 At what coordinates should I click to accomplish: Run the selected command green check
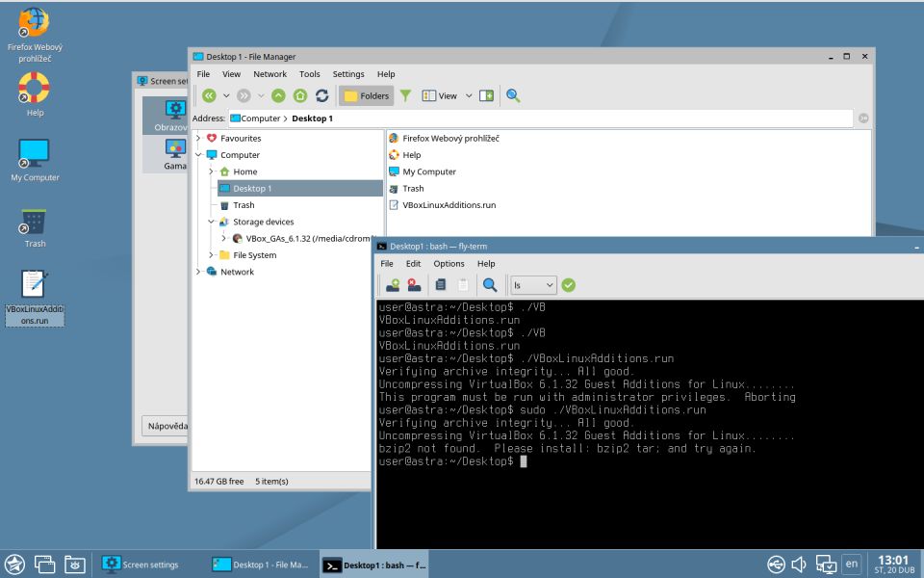pyautogui.click(x=568, y=285)
